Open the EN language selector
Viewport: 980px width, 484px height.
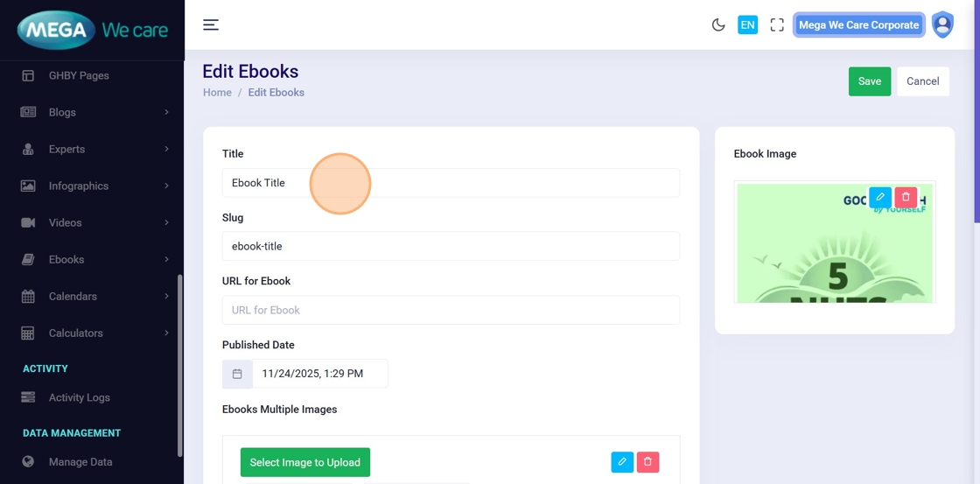pos(747,25)
